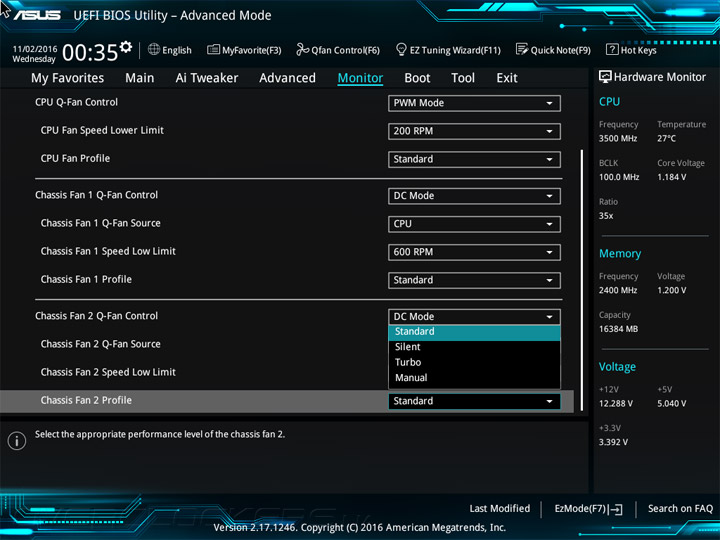This screenshot has height=540, width=720.
Task: Click the Hot Keys question mark icon
Action: 612,49
